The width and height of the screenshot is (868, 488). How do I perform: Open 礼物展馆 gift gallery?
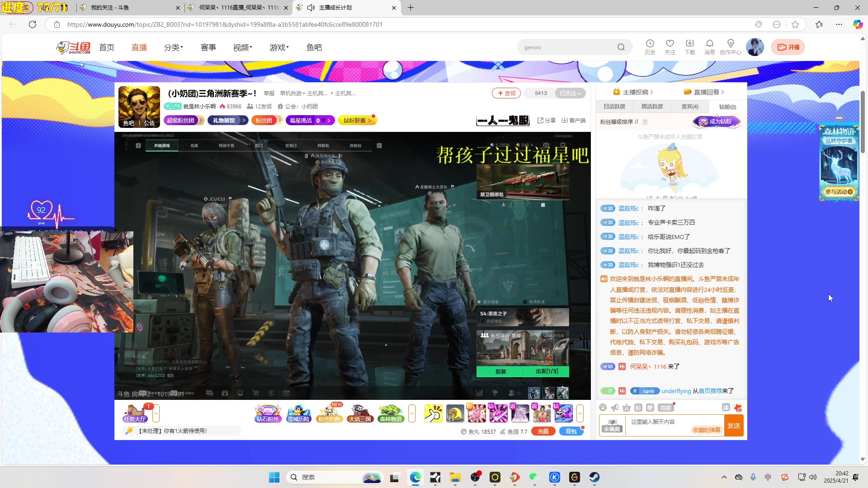click(x=228, y=121)
